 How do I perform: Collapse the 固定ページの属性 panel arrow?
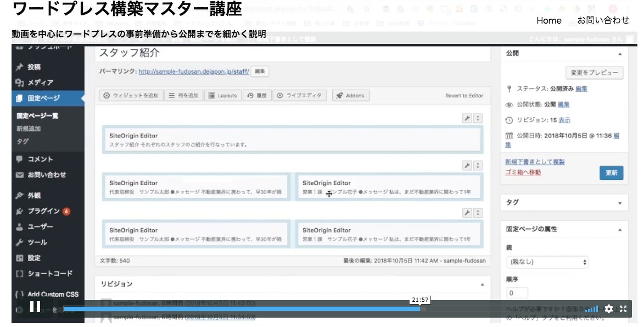tap(620, 230)
